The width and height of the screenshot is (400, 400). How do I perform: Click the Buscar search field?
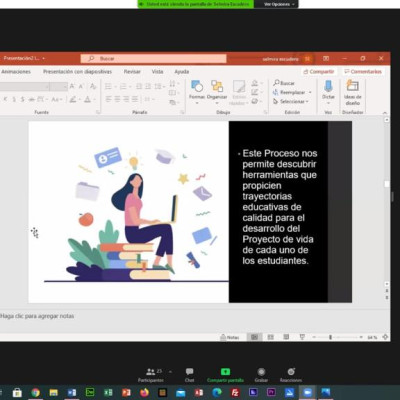[153, 58]
